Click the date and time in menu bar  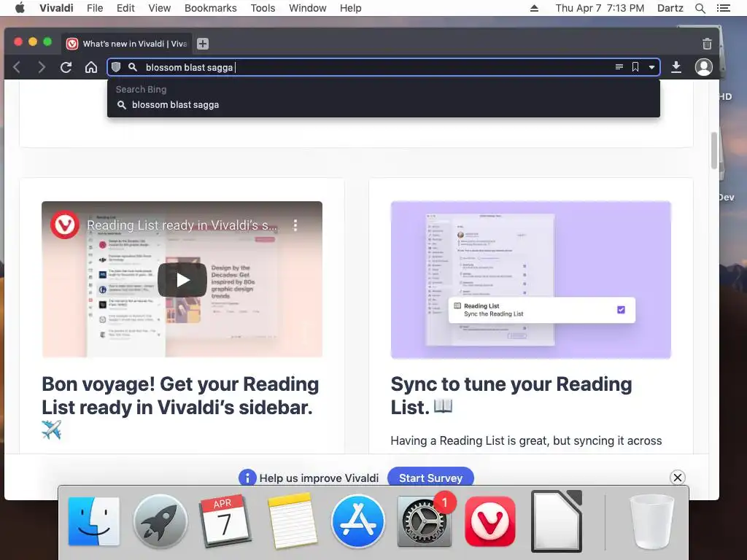[x=600, y=8]
